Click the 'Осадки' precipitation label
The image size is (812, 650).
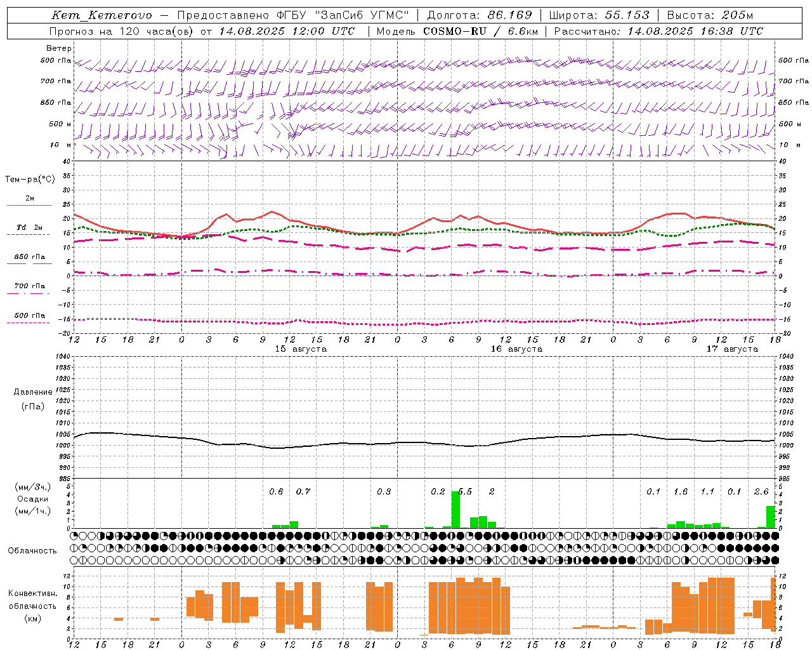(32, 499)
